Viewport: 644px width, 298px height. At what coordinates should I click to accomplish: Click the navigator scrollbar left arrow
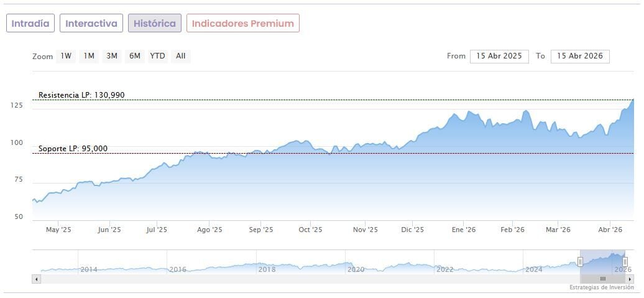37,279
